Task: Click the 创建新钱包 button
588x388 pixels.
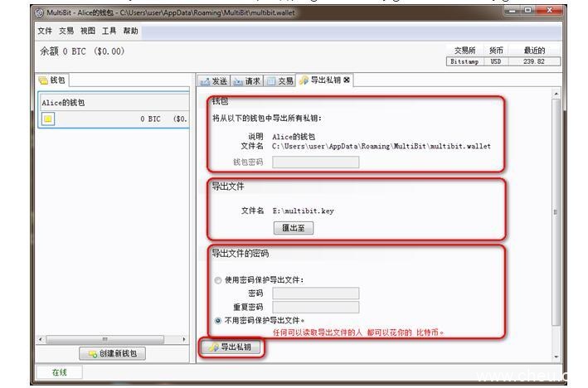Action: 111,354
